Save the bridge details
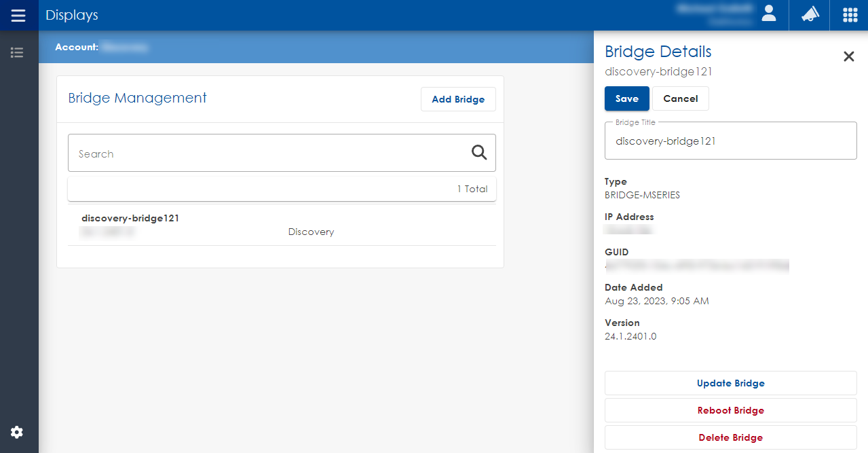The height and width of the screenshot is (453, 868). [x=626, y=98]
